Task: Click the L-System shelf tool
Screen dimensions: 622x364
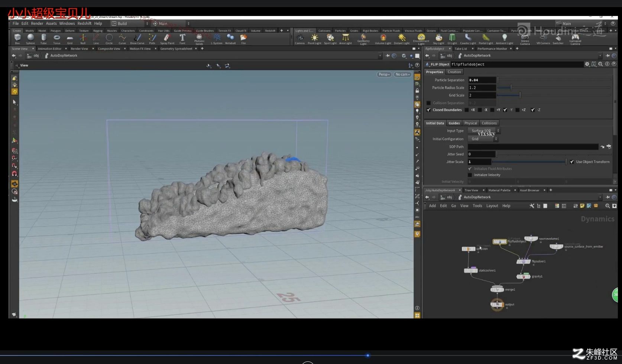Action: [217, 39]
